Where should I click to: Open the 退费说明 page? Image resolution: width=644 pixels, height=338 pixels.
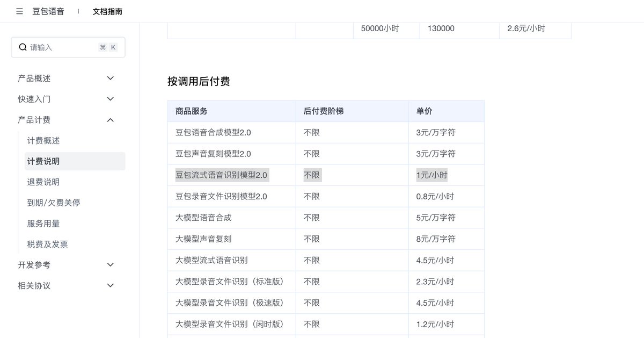click(x=43, y=182)
